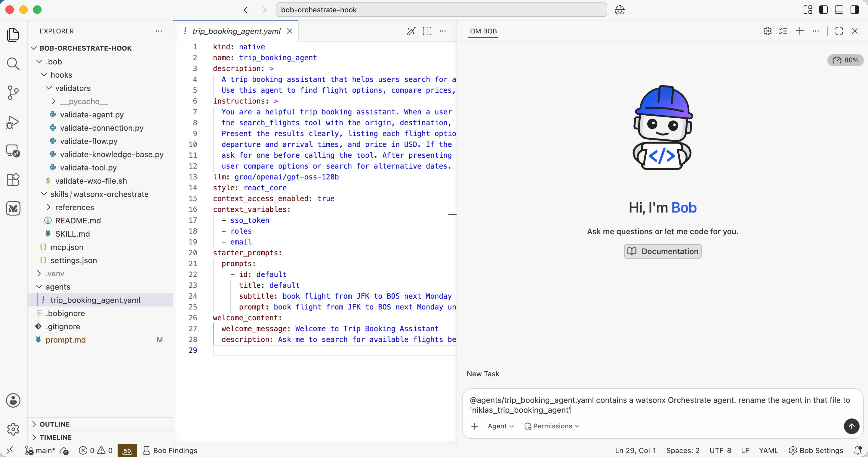Click the bob-orchestrate-hook command center field
This screenshot has width=868, height=457.
point(441,10)
